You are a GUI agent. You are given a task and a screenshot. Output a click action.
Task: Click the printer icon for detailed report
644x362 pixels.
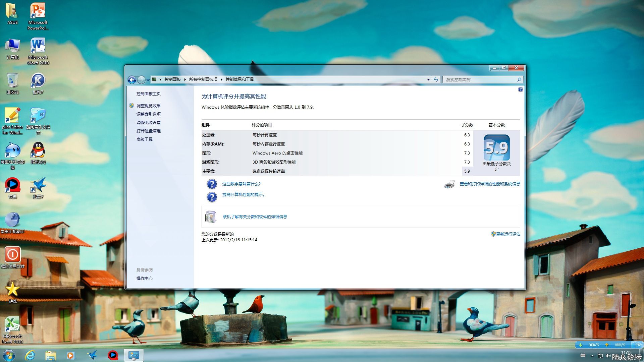(x=449, y=184)
